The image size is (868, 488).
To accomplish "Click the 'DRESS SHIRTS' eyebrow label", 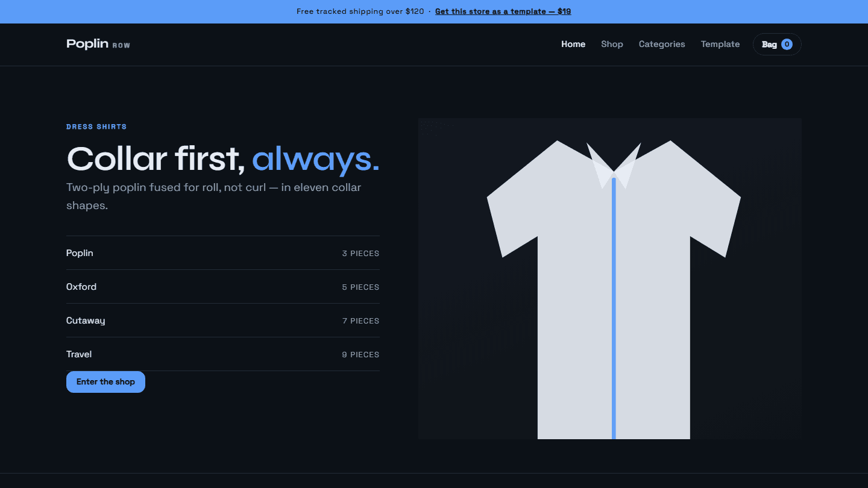I will [96, 127].
